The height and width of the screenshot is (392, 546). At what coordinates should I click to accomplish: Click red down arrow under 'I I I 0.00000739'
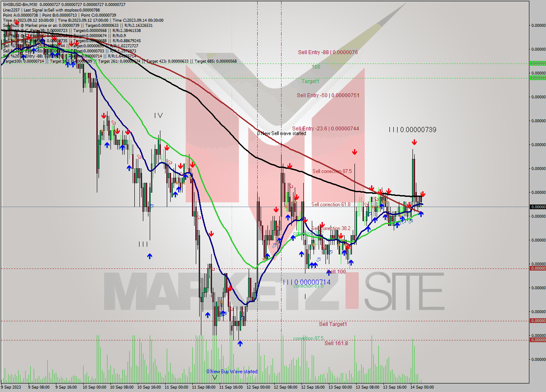coord(414,142)
